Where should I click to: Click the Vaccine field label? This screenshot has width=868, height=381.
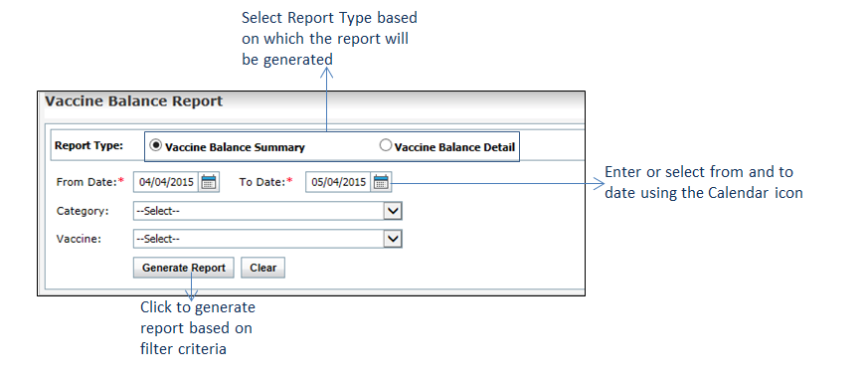coord(79,239)
